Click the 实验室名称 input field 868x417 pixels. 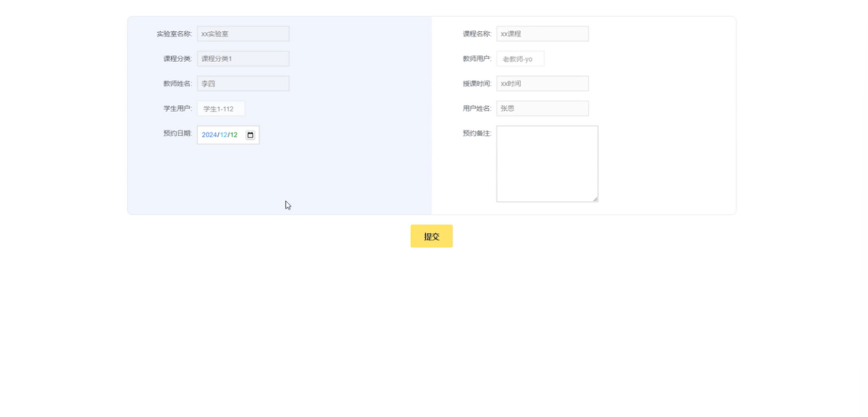pos(243,34)
